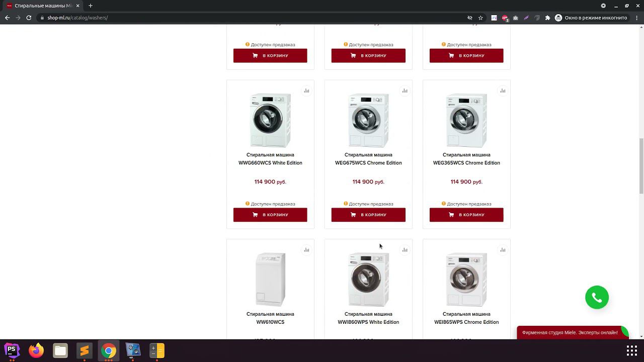Open the Chrome extensions puzzle icon
644x362 pixels.
(547, 18)
